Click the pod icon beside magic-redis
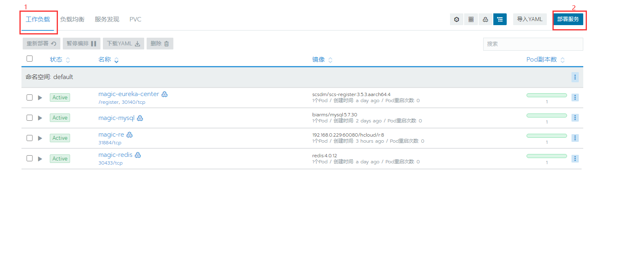644x261 pixels. pyautogui.click(x=138, y=155)
